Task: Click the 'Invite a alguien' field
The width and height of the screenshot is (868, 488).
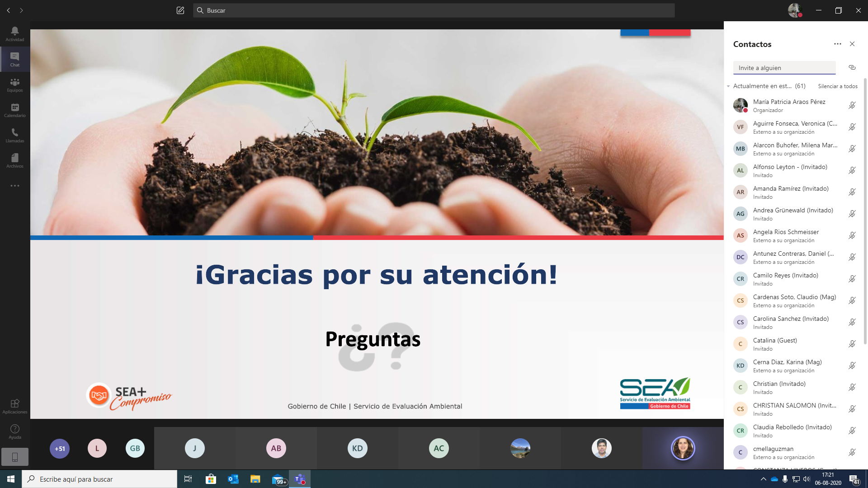Action: [x=784, y=68]
